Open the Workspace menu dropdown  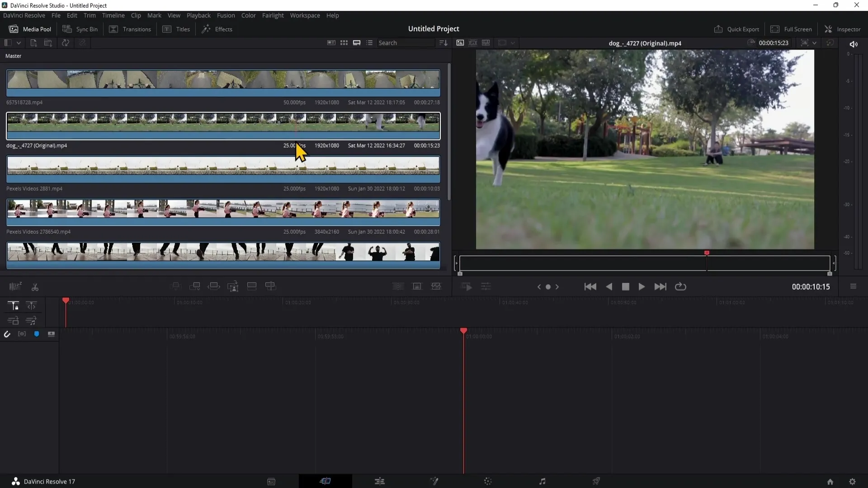[x=305, y=15]
